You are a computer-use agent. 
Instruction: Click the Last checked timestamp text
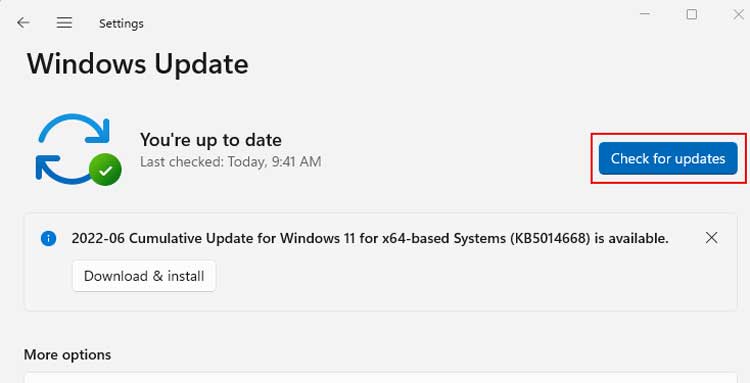[x=231, y=162]
